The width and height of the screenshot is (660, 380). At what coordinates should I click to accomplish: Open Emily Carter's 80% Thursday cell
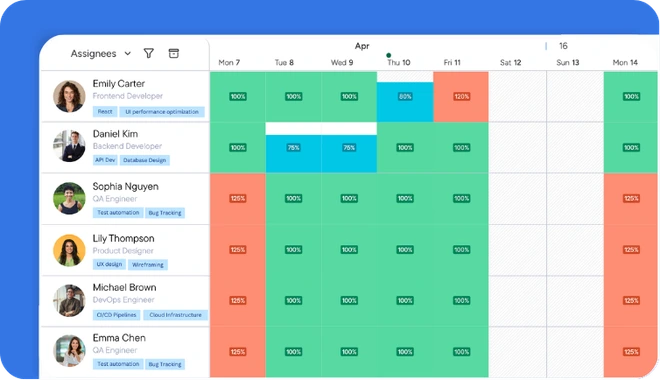405,102
